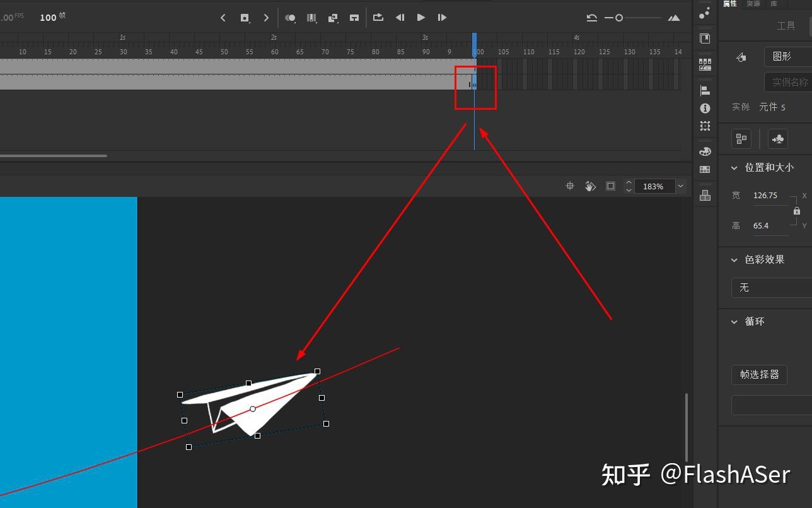Click the playhead at frame 100

click(x=475, y=44)
